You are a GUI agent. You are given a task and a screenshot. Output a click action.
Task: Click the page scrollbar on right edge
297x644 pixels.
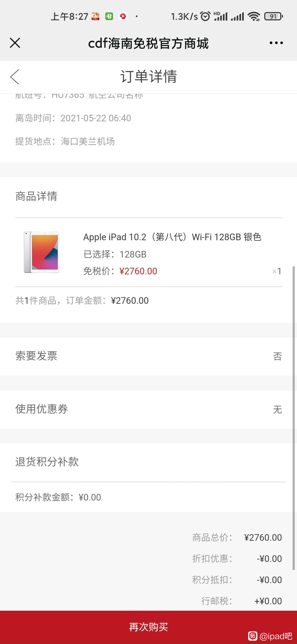294,418
